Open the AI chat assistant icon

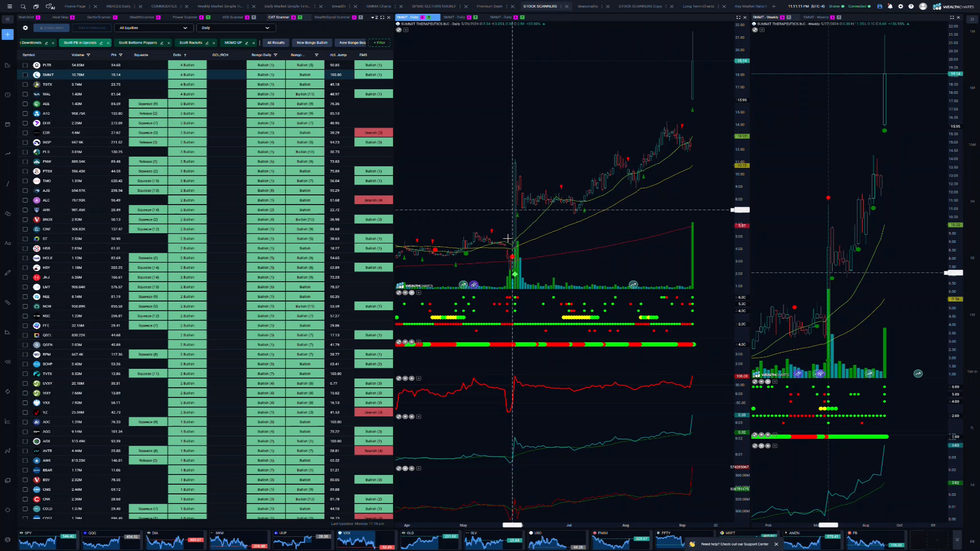(x=50, y=7)
